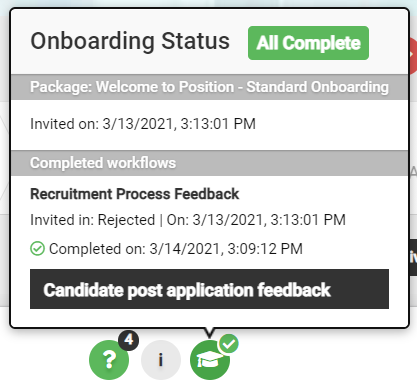The image size is (417, 390).
Task: Click the Invited in: Rejected status line
Action: coord(188,220)
